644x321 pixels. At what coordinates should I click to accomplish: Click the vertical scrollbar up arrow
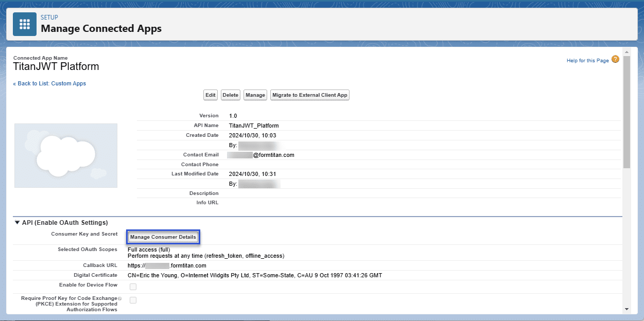(626, 51)
